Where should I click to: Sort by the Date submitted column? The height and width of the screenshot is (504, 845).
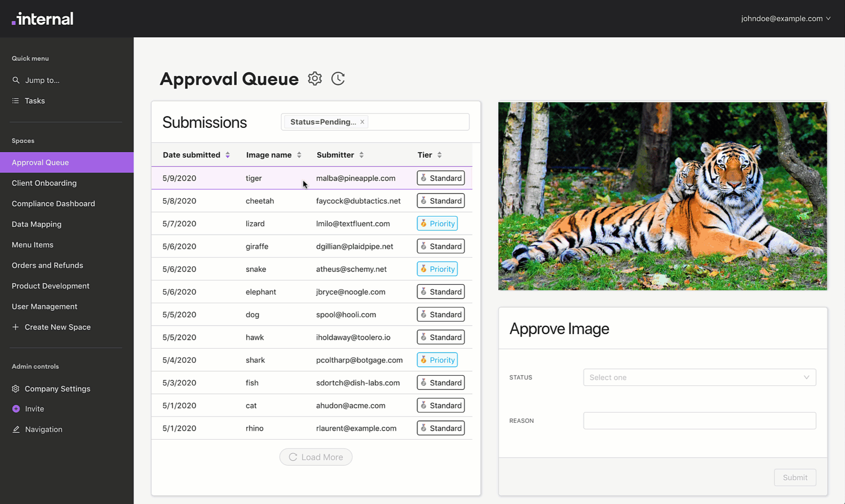227,155
